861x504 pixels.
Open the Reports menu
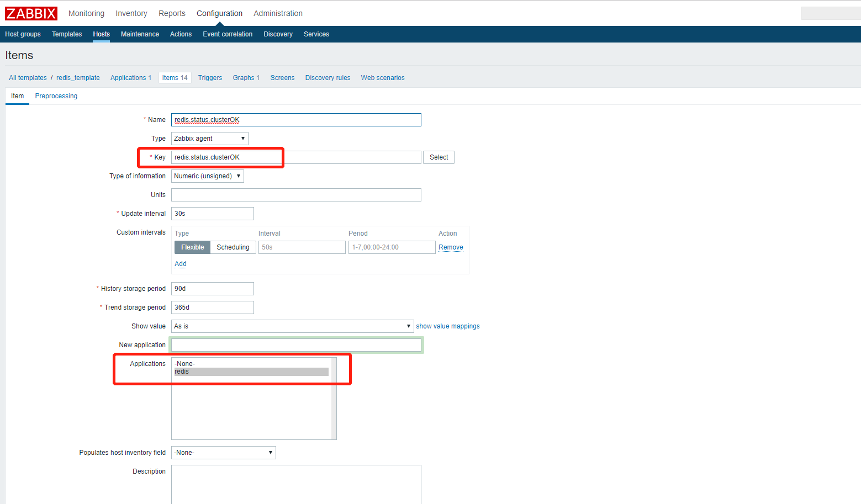click(x=172, y=13)
